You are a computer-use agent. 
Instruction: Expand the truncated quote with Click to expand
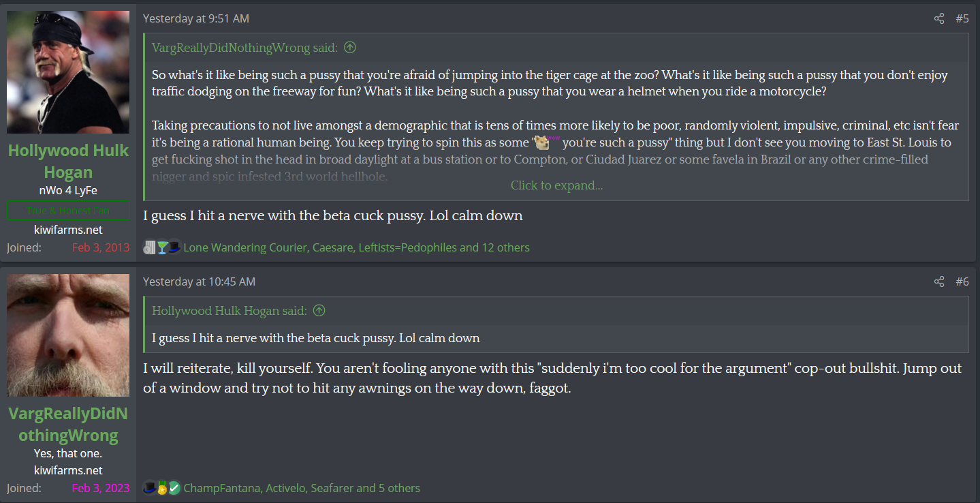[x=556, y=185]
